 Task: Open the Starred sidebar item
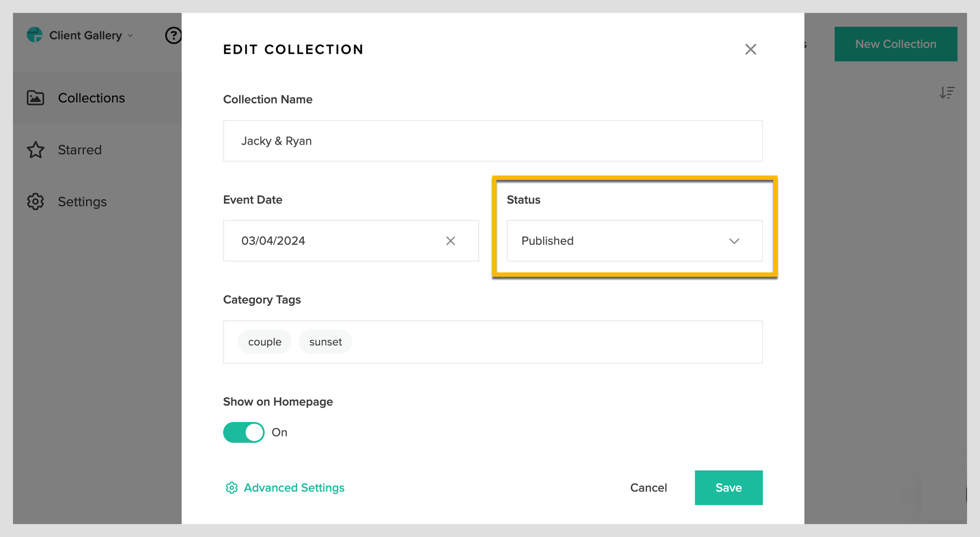(79, 150)
